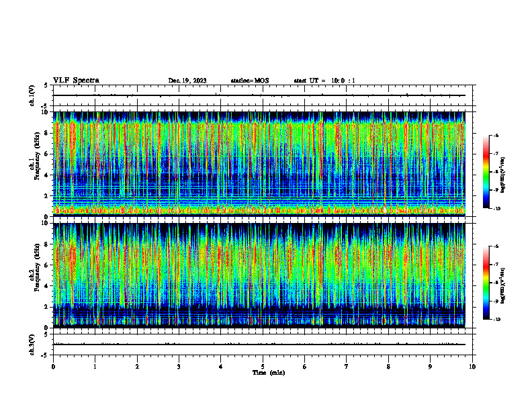Click the "ch.1(V)" waveform axis label
Viewport: 532px width, 411px height.
click(32, 95)
